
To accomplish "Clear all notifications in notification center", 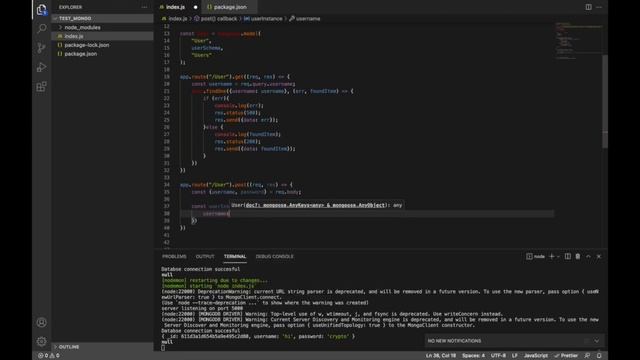I will click(587, 341).
